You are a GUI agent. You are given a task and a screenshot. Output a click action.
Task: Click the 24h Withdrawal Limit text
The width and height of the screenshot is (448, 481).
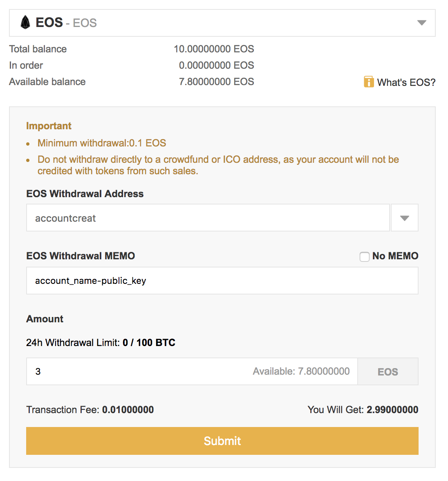coord(101,342)
